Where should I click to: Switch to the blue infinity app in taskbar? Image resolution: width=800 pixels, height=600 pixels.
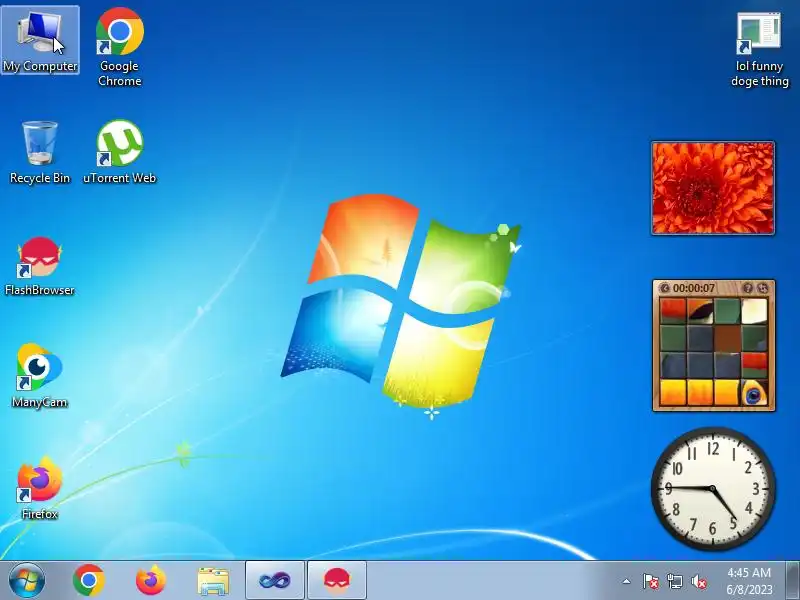point(275,580)
